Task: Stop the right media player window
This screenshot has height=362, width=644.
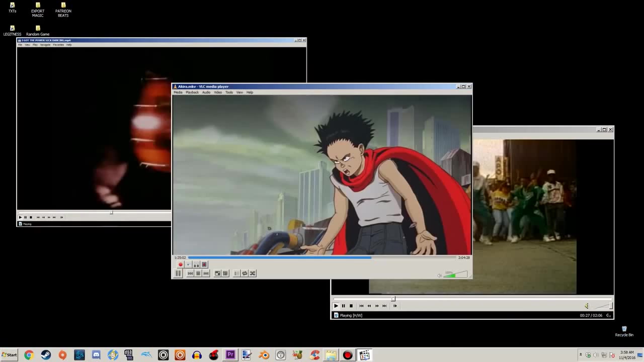Action: pos(351,306)
